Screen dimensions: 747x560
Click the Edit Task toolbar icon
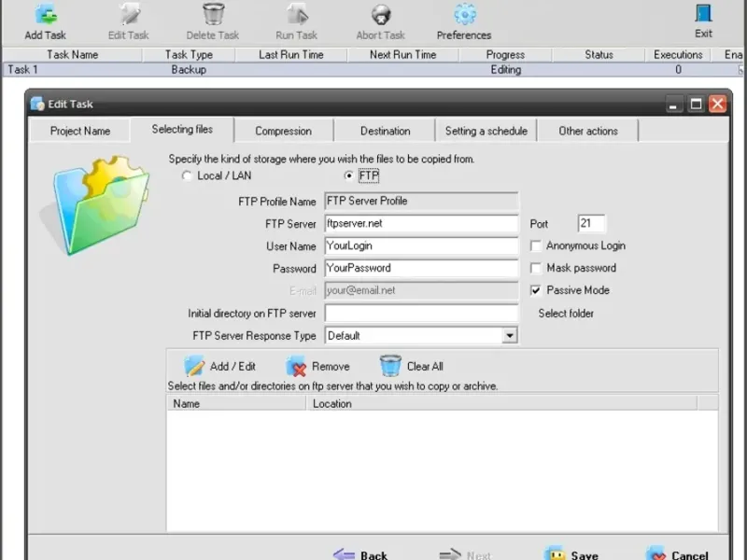coord(129,14)
